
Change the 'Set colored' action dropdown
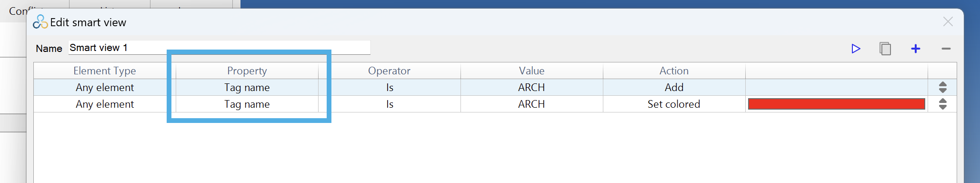click(x=674, y=104)
